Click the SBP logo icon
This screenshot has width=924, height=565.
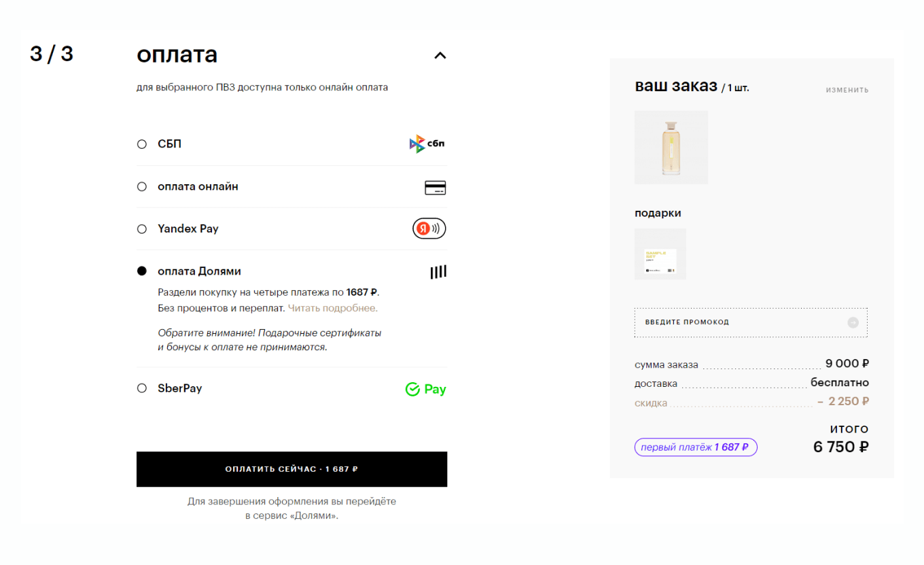pyautogui.click(x=427, y=144)
